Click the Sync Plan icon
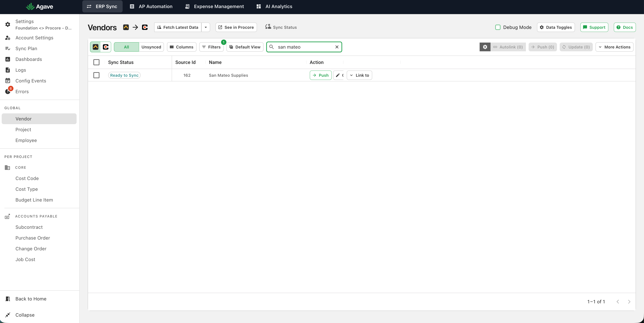Image resolution: width=644 pixels, height=323 pixels. coord(8,49)
